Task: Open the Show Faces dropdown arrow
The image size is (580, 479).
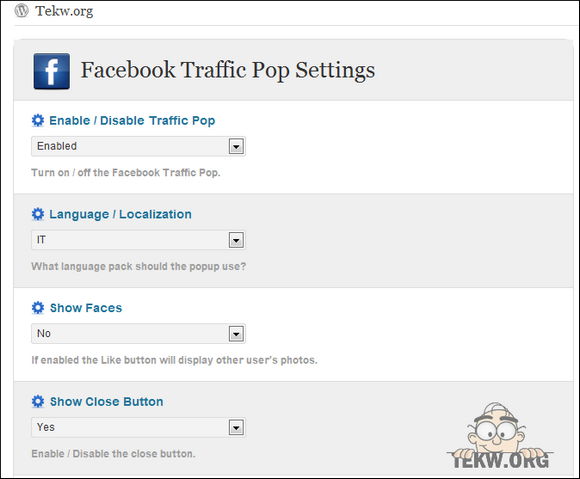Action: tap(236, 334)
